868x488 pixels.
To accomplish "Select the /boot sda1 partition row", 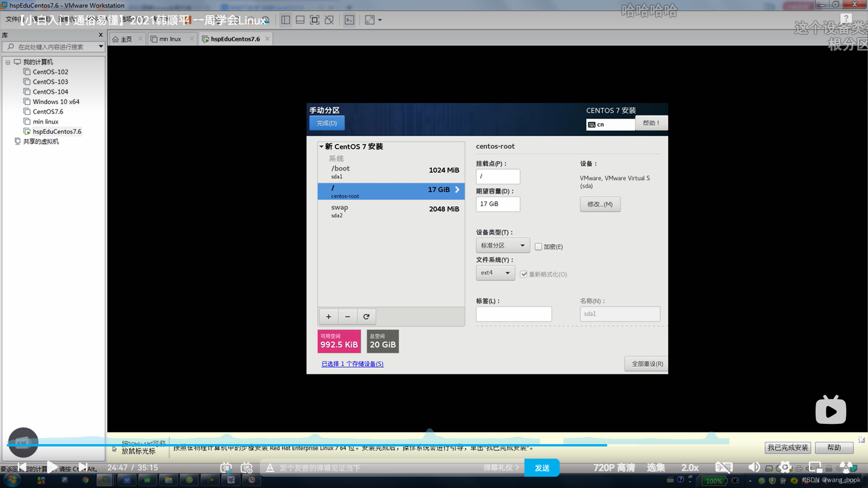I will point(391,172).
